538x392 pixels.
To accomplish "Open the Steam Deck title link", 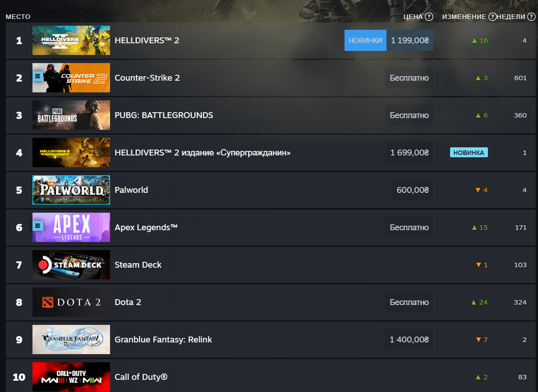I will point(138,265).
